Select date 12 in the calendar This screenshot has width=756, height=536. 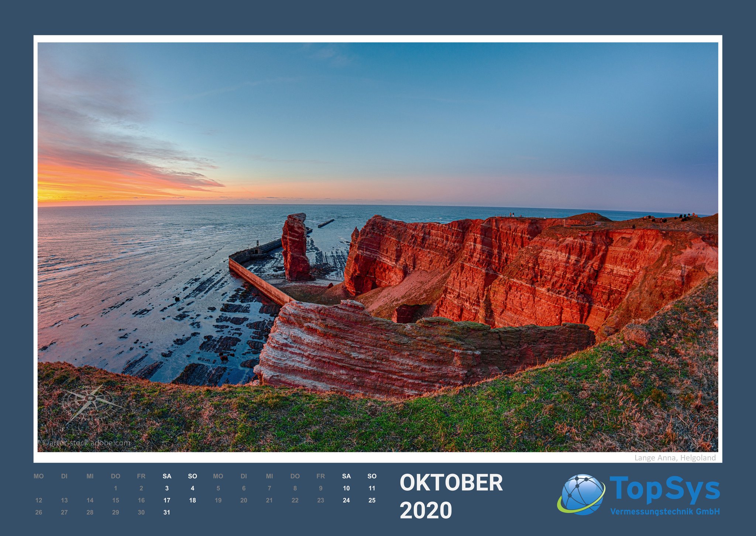coord(39,500)
